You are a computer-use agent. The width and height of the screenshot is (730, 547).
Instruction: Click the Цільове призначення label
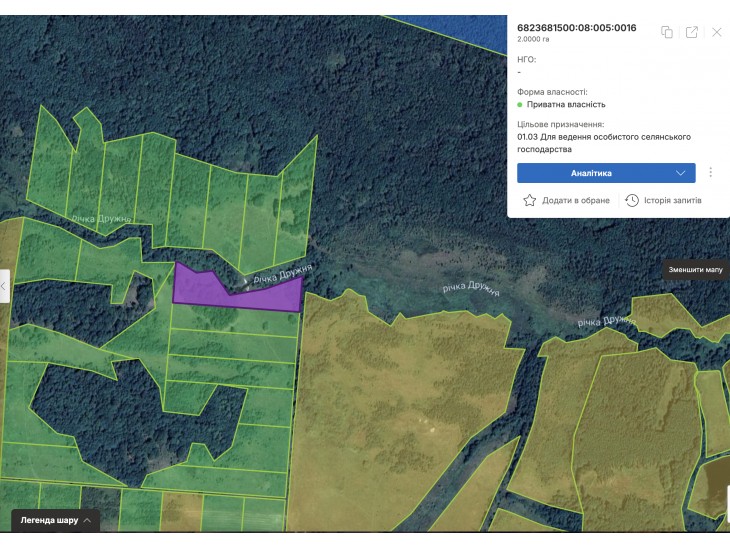pos(561,124)
